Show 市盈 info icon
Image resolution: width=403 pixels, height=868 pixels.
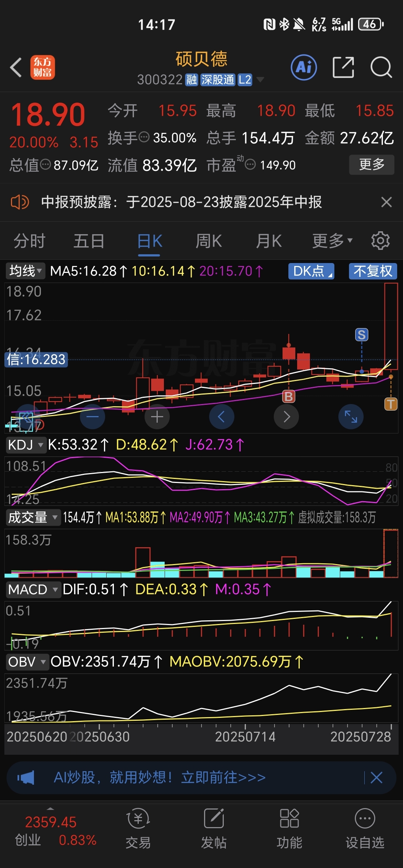(x=250, y=165)
